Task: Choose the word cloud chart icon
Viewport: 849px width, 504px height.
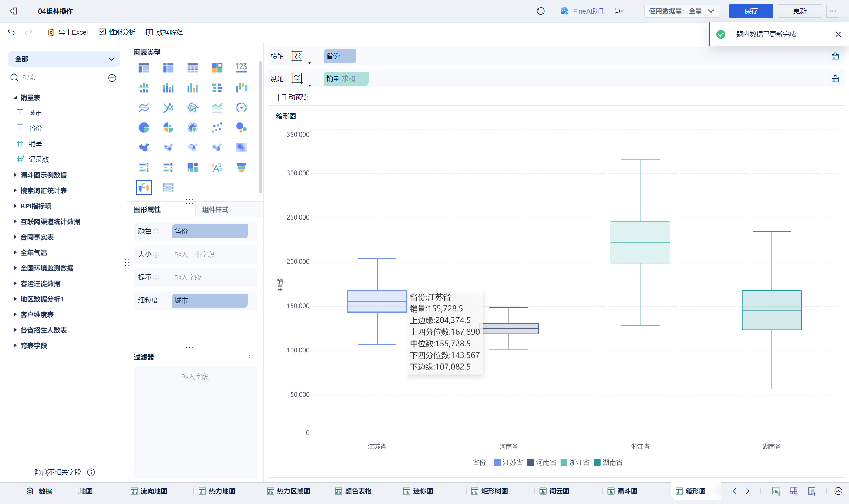Action: pyautogui.click(x=217, y=168)
